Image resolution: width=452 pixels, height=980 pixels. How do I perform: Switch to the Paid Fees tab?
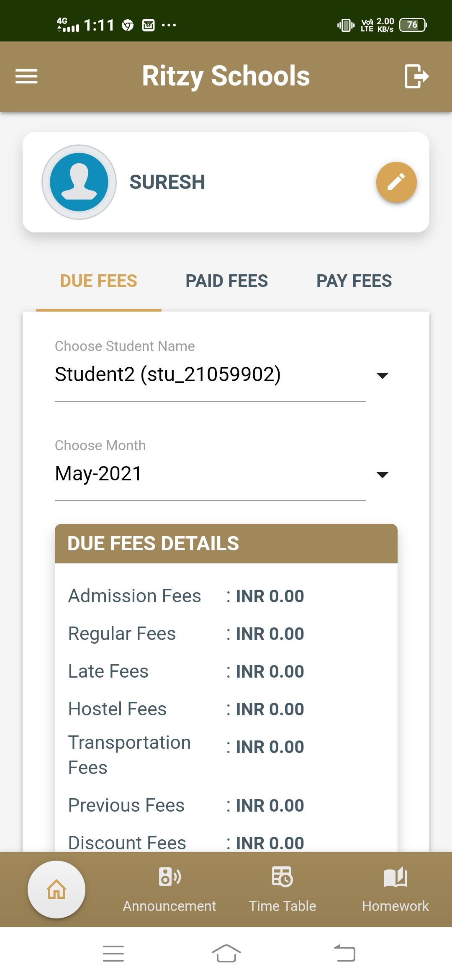click(x=227, y=281)
